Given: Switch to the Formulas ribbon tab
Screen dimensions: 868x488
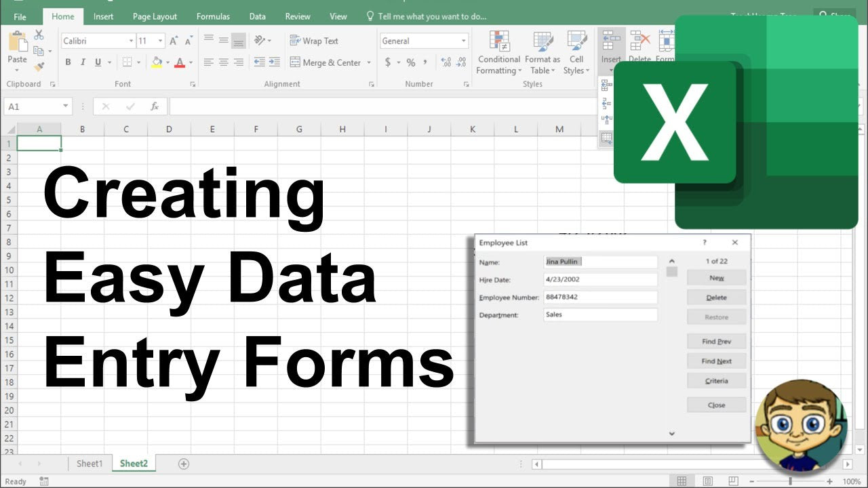Looking at the screenshot, I should pyautogui.click(x=213, y=16).
